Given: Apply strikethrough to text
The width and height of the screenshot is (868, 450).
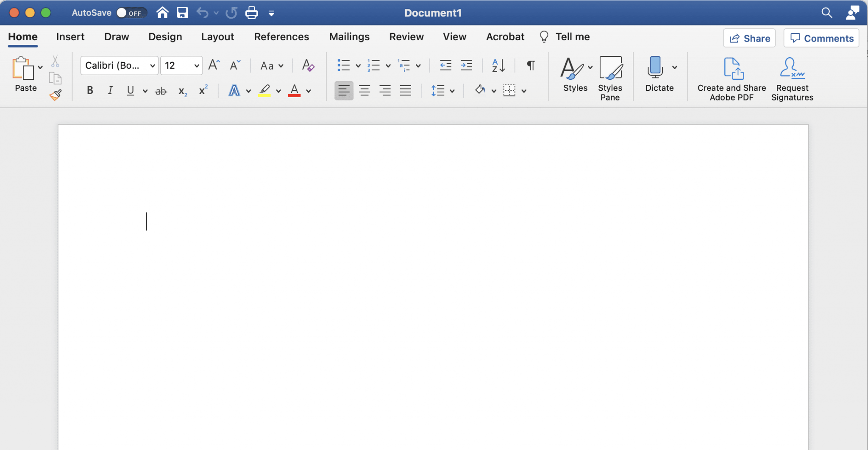Looking at the screenshot, I should [x=161, y=90].
